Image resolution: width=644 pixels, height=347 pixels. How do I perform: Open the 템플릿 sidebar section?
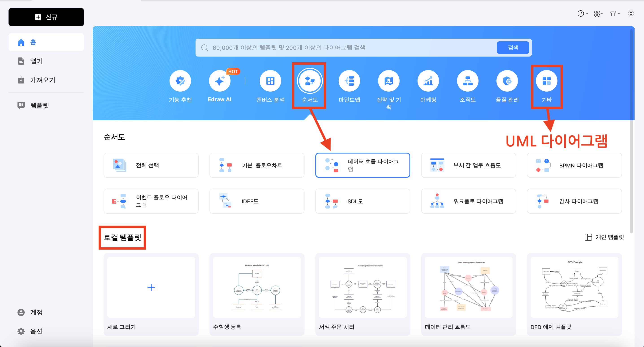pyautogui.click(x=46, y=105)
